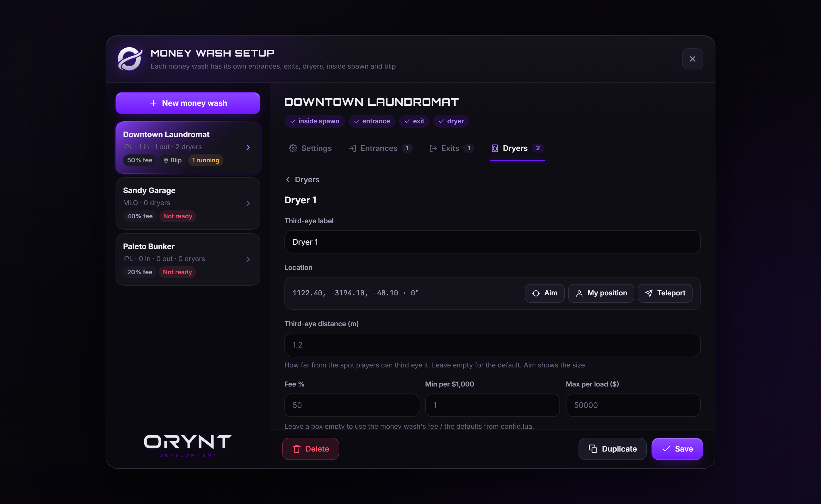Click the Sandy Garage Not ready badge
This screenshot has width=821, height=504.
pyautogui.click(x=178, y=216)
